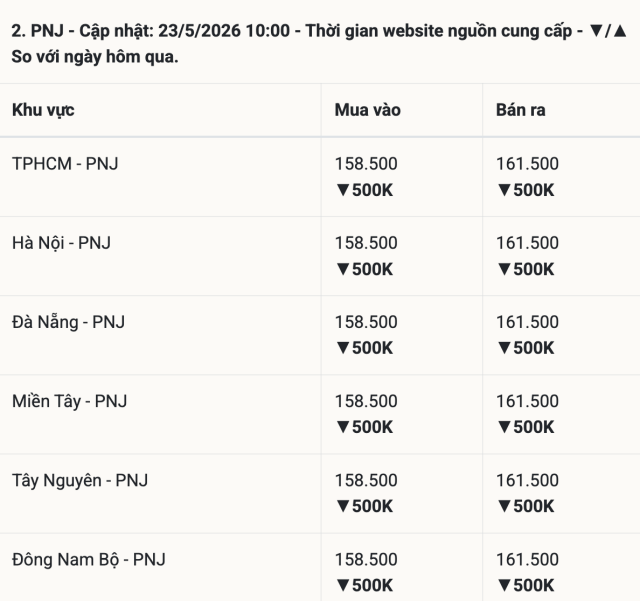The width and height of the screenshot is (640, 601).
Task: Select the Hà Nội - PNJ row label
Action: (61, 243)
